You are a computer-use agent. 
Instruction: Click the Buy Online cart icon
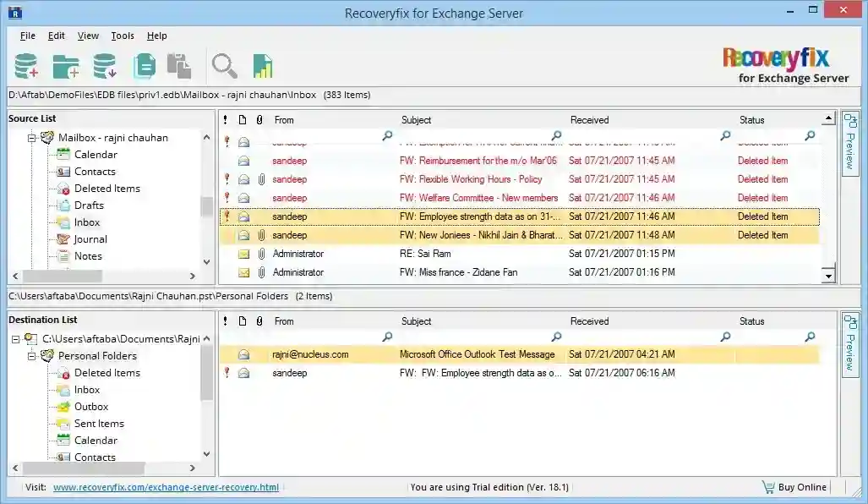click(768, 487)
